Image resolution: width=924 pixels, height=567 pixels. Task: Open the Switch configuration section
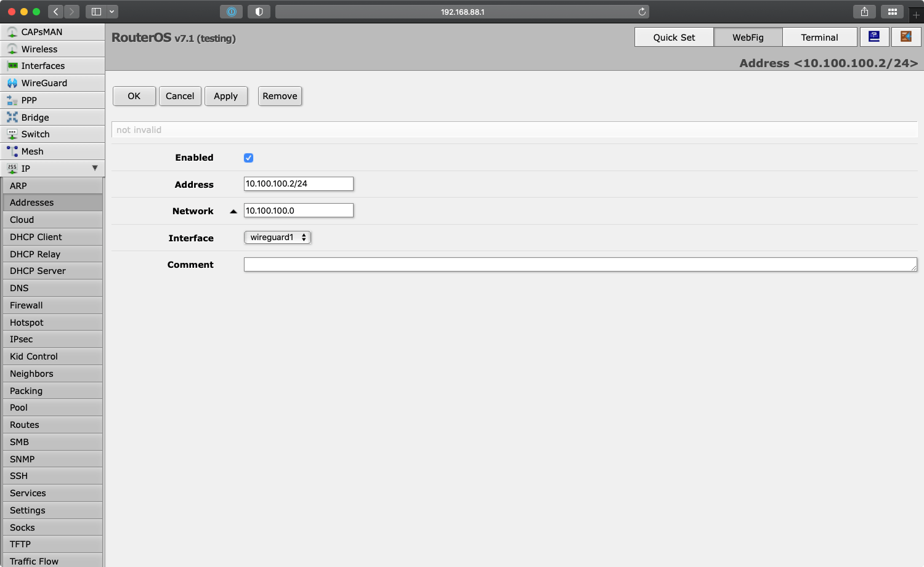pos(35,134)
